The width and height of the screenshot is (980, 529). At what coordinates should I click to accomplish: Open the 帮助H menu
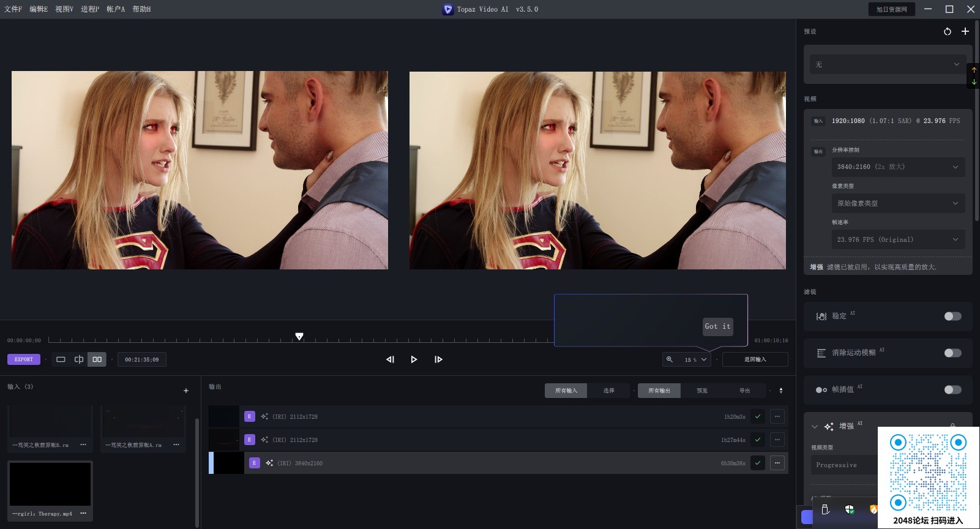(x=141, y=9)
